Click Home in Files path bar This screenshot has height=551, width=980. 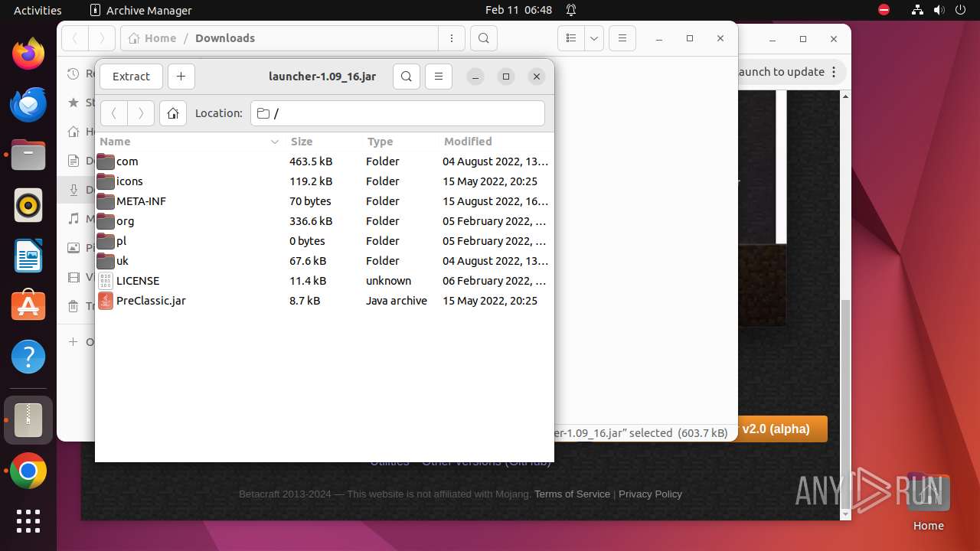[152, 38]
